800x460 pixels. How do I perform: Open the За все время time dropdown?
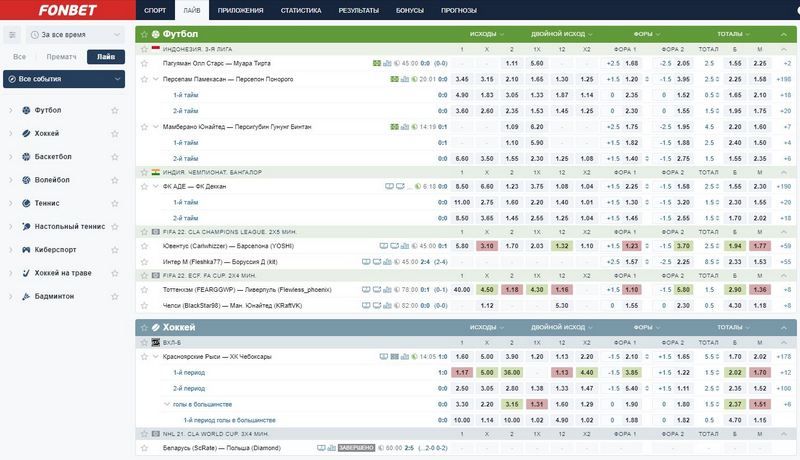pos(75,35)
